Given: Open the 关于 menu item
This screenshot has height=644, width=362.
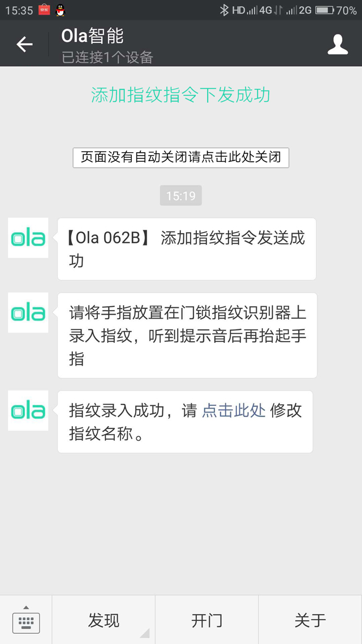Looking at the screenshot, I should 309,621.
